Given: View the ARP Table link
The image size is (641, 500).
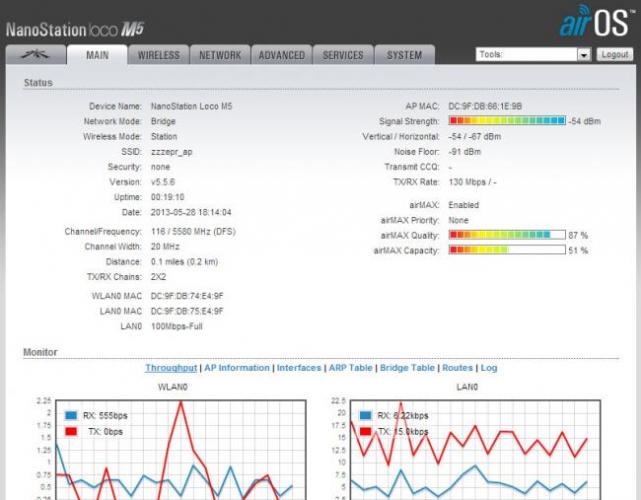Looking at the screenshot, I should [349, 368].
